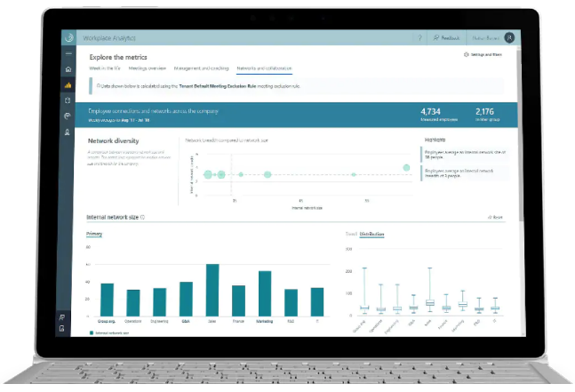Viewport: 575px width, 392px height.
Task: Go to Management and coaching tab
Action: point(202,68)
